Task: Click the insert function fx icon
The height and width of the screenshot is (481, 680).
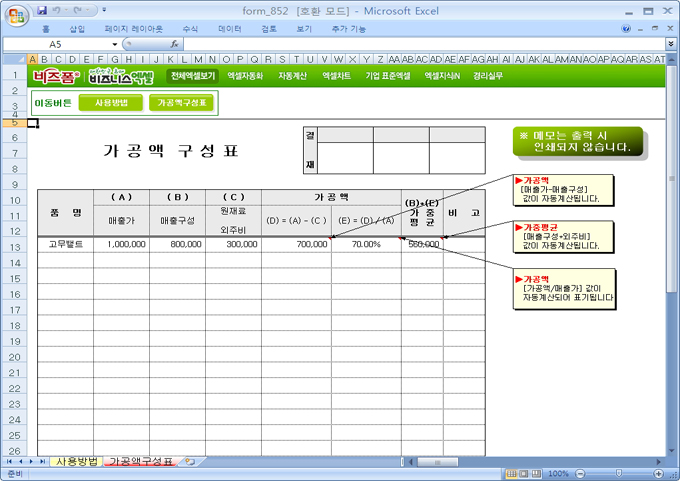Action: [x=175, y=45]
